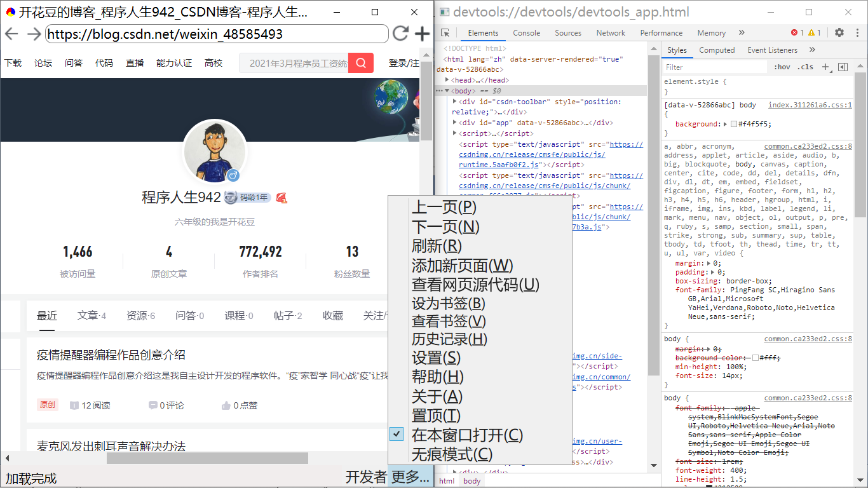Expand the background shorthand property triangle
This screenshot has height=488, width=868.
point(726,125)
